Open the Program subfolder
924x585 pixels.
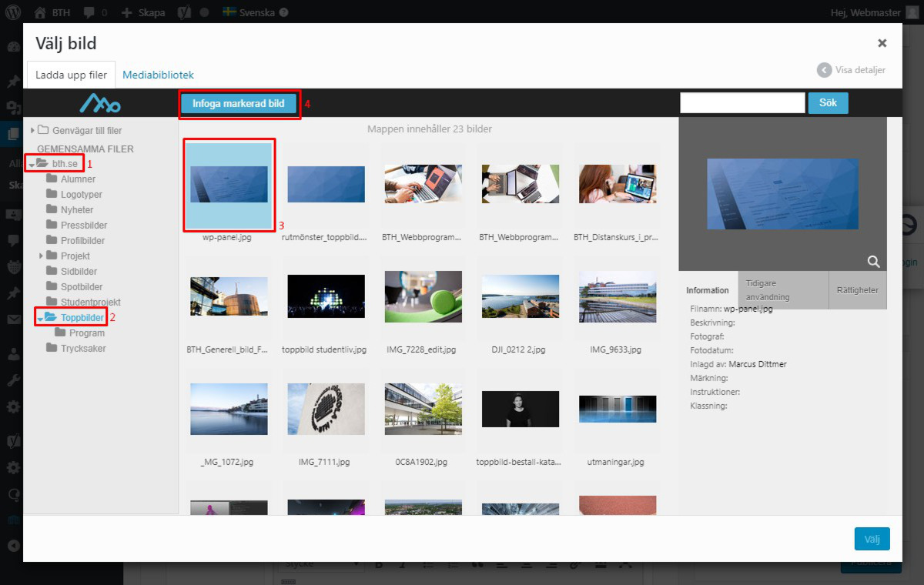click(x=87, y=333)
